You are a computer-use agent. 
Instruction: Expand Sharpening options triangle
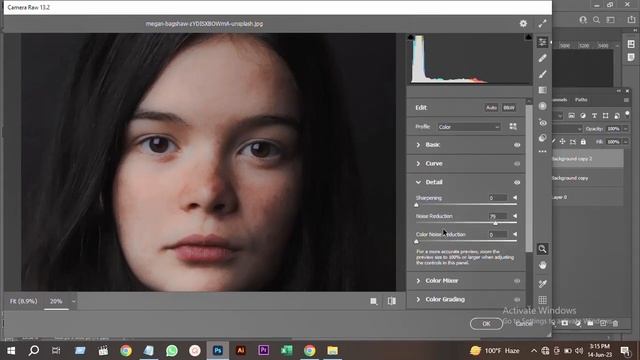pyautogui.click(x=515, y=198)
